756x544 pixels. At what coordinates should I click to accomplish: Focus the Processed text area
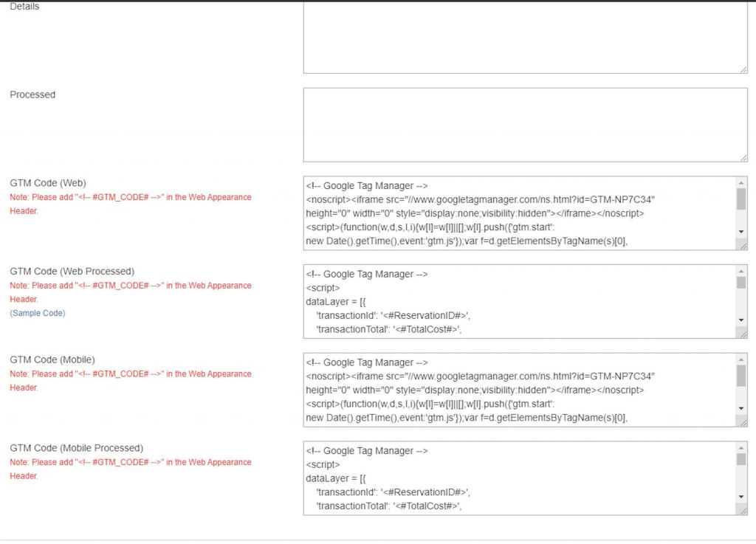(524, 124)
